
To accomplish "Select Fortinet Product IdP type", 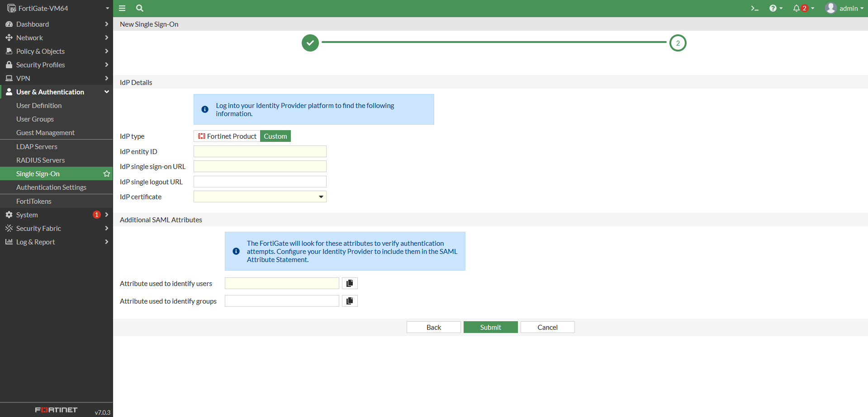I will 227,136.
